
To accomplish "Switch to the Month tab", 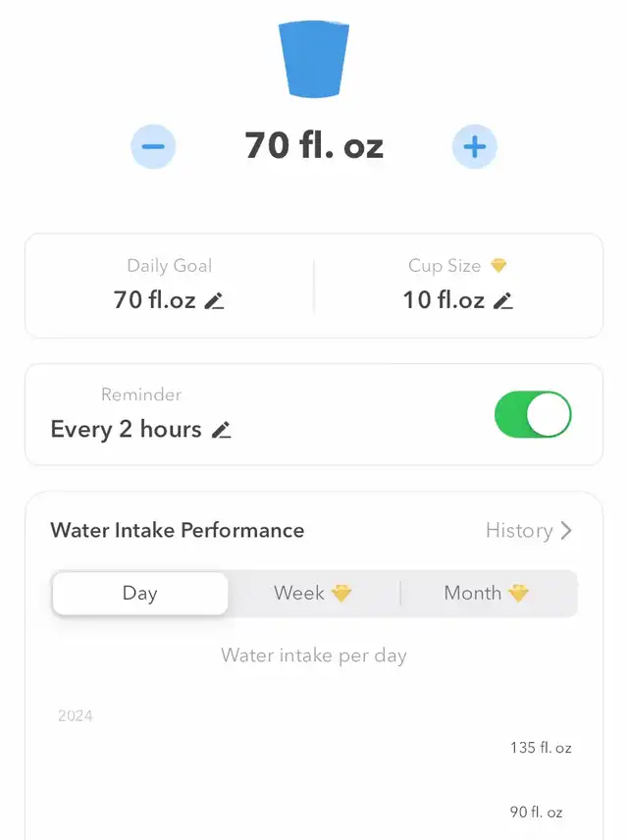I will tap(473, 593).
